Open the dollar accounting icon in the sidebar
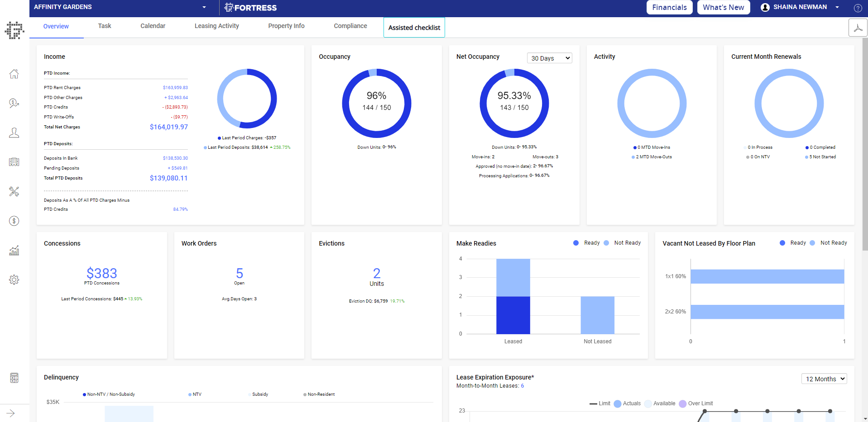This screenshot has height=422, width=868. click(x=14, y=221)
